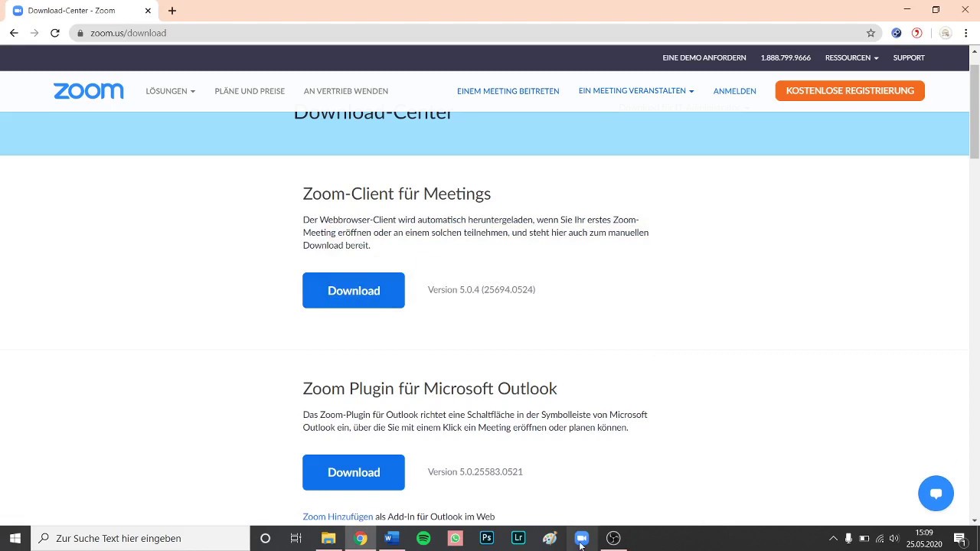The image size is (980, 551).
Task: Click the Zoom logo in the header
Action: click(88, 91)
